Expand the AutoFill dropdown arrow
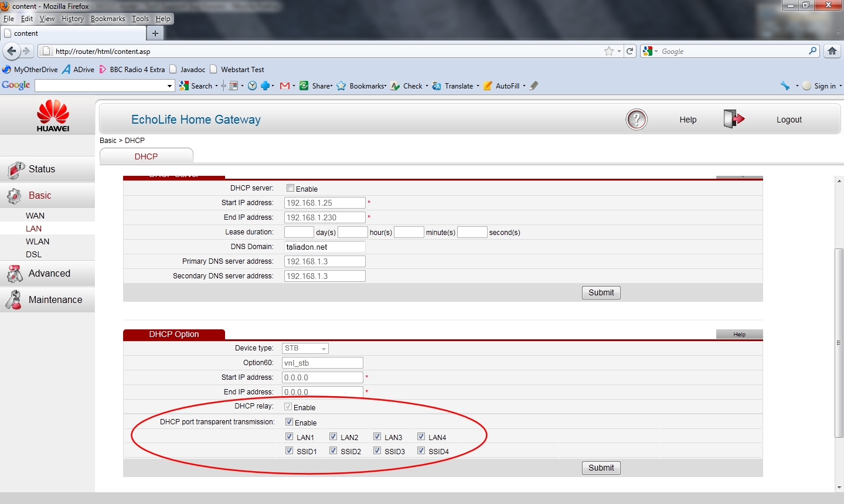 pos(524,86)
